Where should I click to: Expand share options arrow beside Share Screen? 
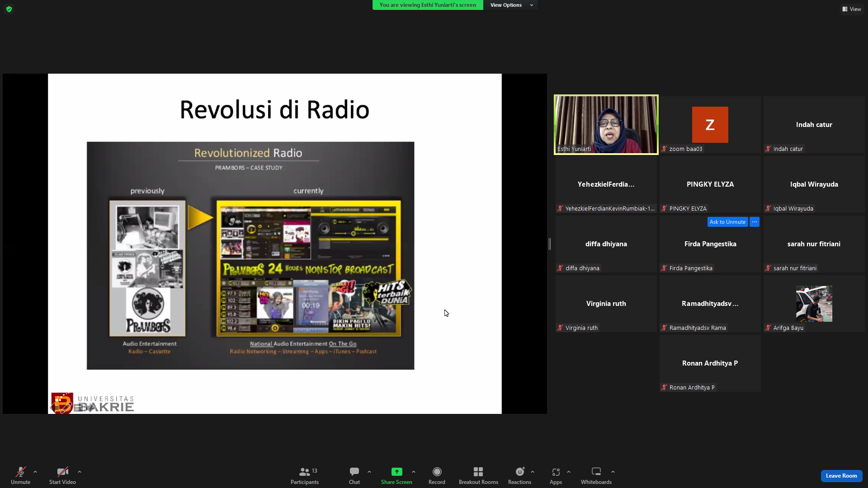[414, 472]
